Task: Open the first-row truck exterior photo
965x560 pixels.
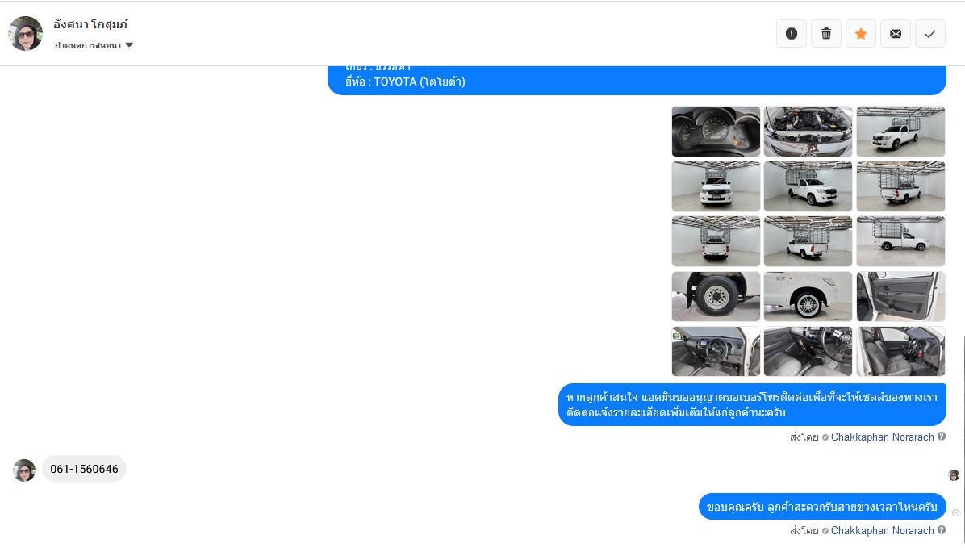Action: coord(900,131)
